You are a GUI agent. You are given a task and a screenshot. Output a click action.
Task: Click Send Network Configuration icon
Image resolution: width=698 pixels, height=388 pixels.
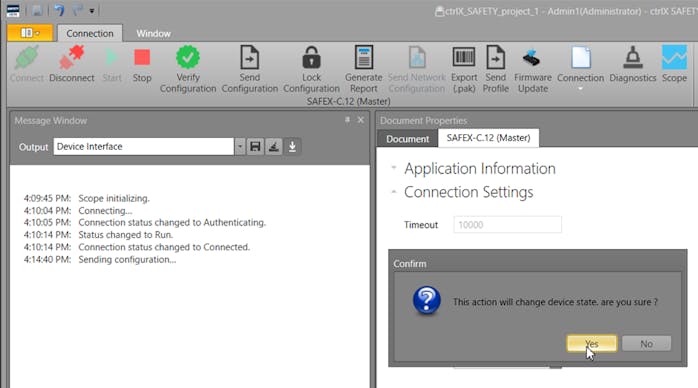click(417, 58)
